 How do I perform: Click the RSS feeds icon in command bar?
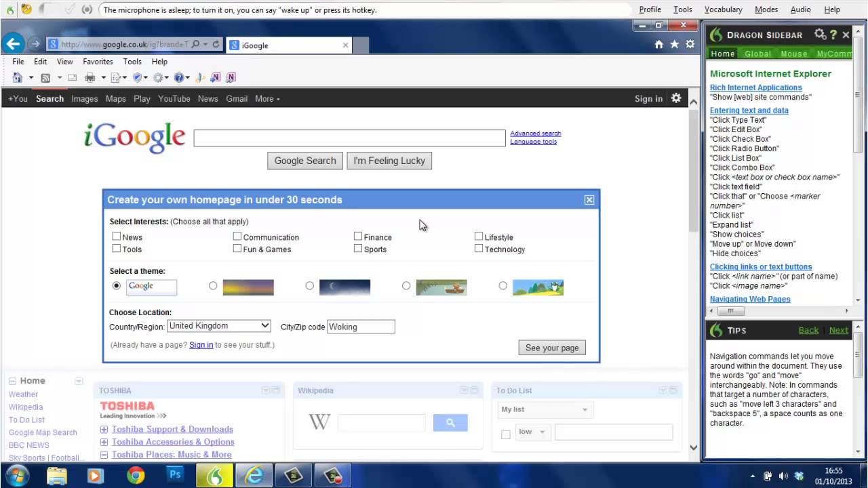45,77
